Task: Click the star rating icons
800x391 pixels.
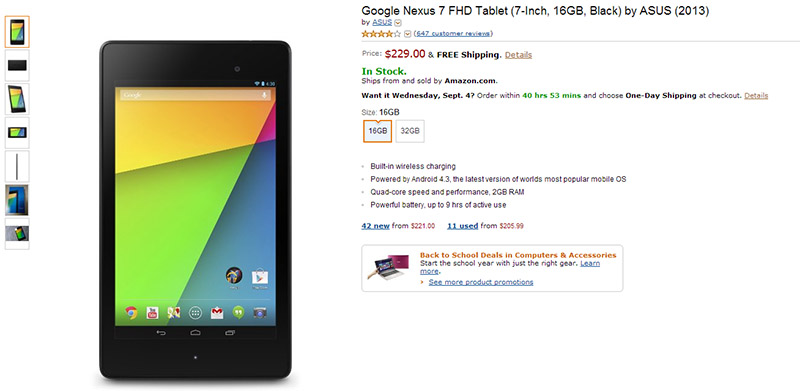Action: 381,34
